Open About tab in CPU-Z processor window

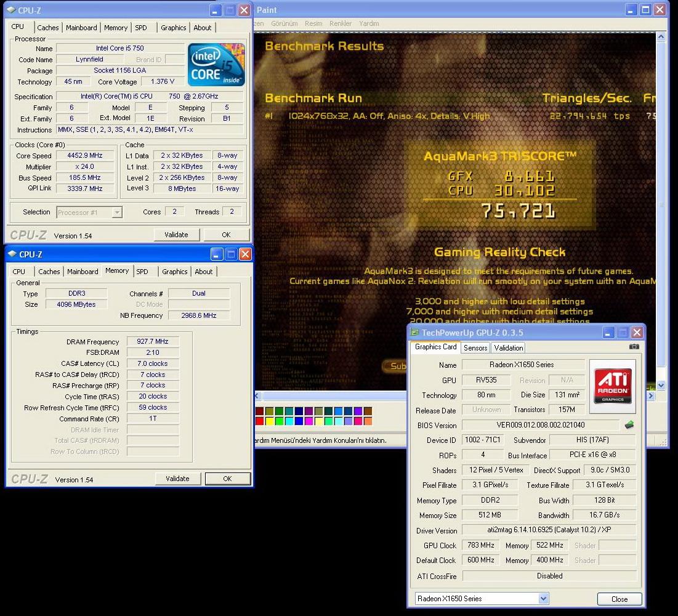point(203,28)
